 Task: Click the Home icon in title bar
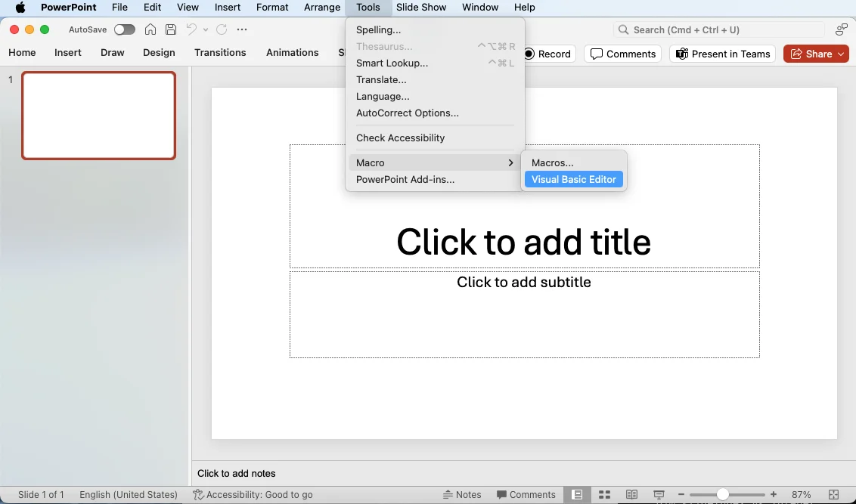coord(150,29)
